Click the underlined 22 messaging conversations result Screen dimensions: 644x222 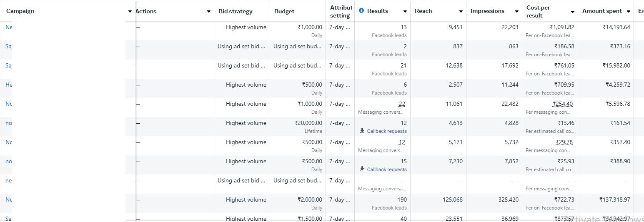click(x=401, y=104)
